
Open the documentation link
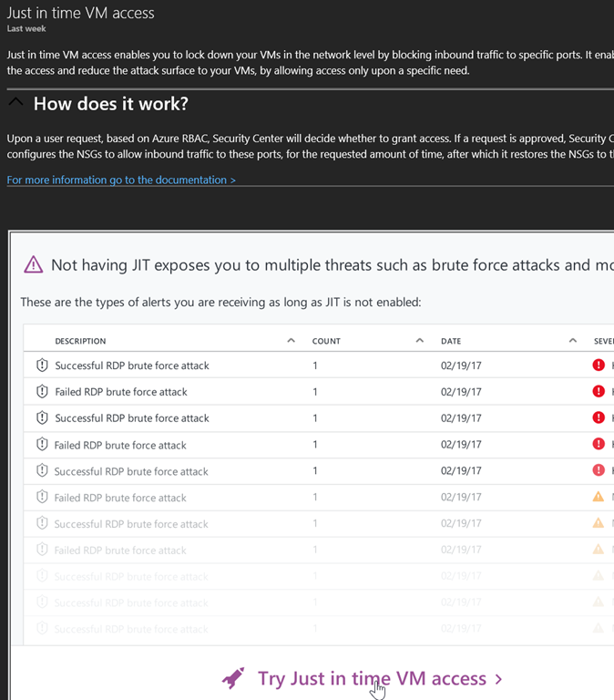[x=121, y=180]
